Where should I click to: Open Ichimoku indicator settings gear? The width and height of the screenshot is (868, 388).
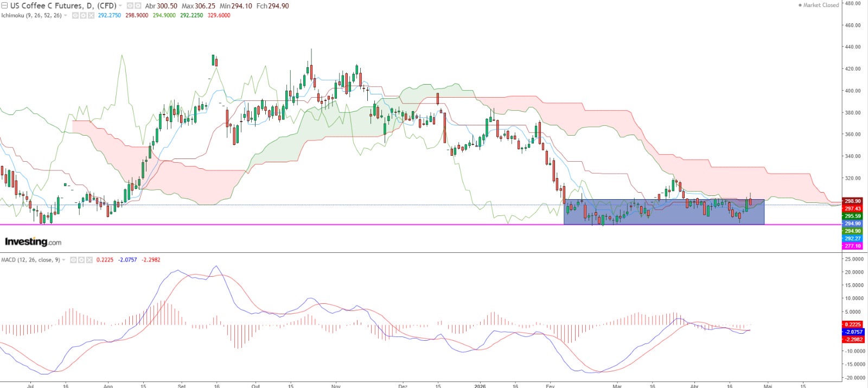click(x=83, y=16)
